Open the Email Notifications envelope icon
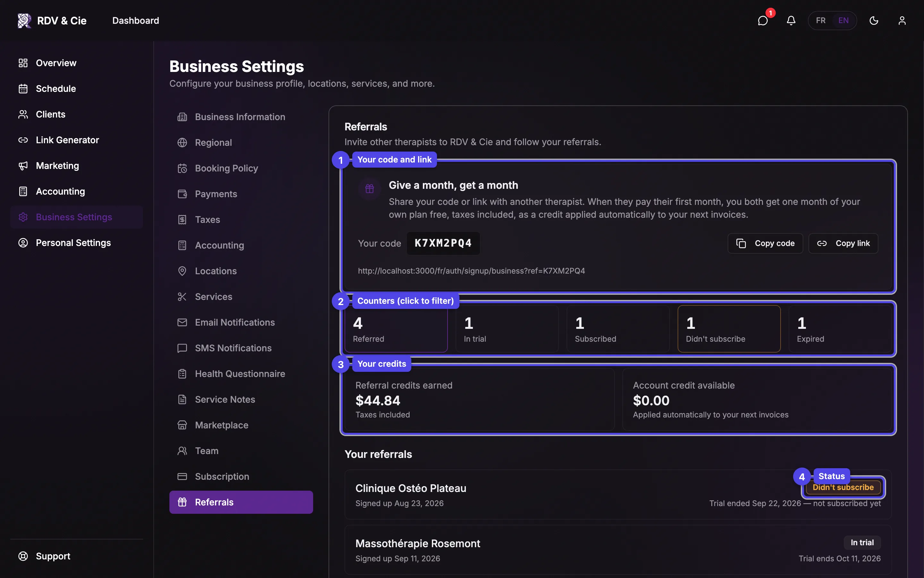The height and width of the screenshot is (578, 924). pyautogui.click(x=182, y=322)
